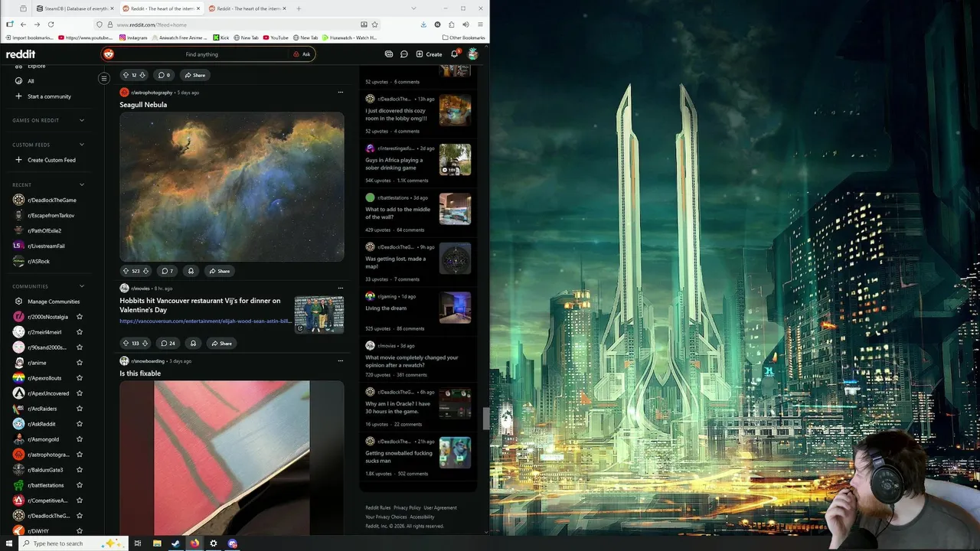This screenshot has width=980, height=551.
Task: Open File Explorer from the taskbar
Action: 157,543
